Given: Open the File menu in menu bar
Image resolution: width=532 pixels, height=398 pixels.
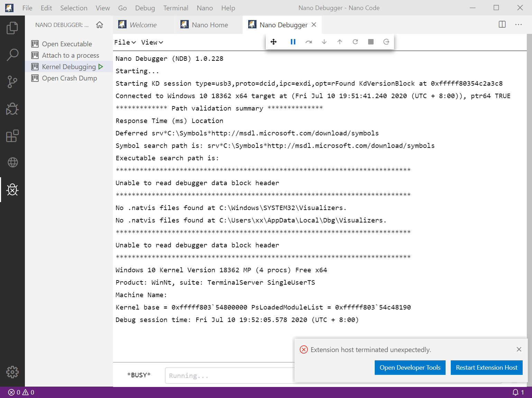Looking at the screenshot, I should tap(27, 8).
